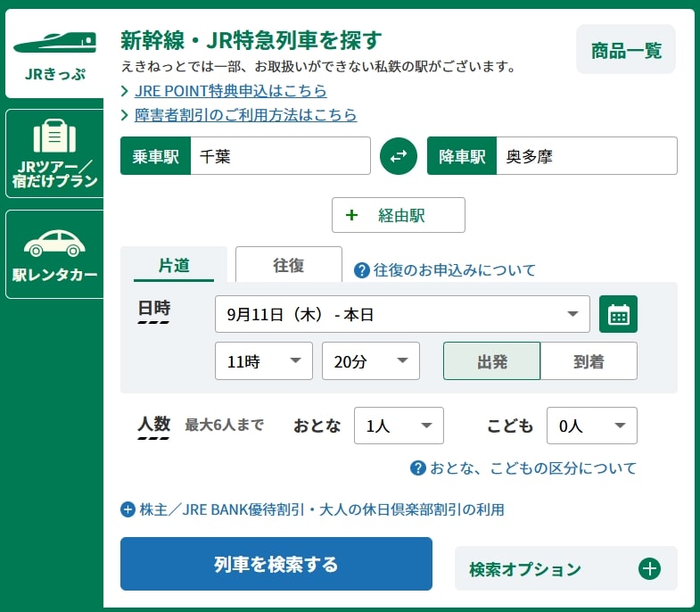Click the swap stations arrows icon
This screenshot has height=612, width=700.
tap(399, 156)
